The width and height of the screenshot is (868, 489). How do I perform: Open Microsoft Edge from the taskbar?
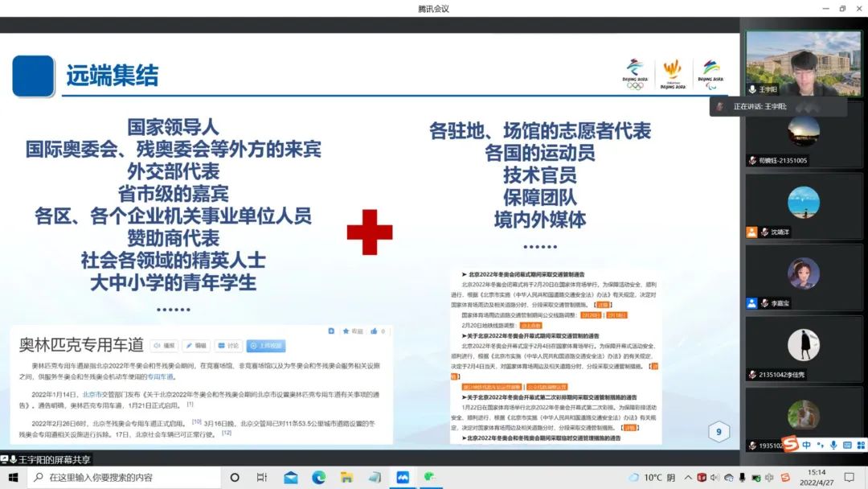[x=318, y=477]
